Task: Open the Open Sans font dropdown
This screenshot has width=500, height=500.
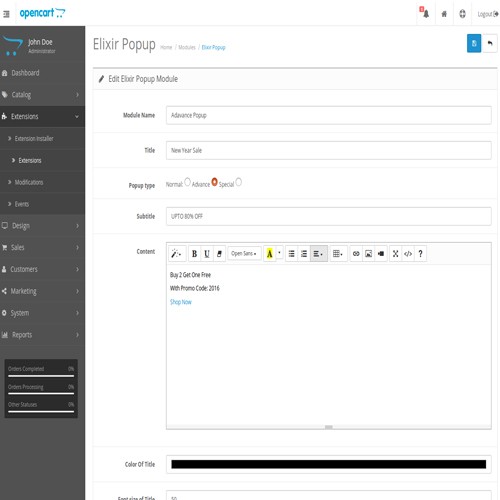Action: tap(244, 254)
